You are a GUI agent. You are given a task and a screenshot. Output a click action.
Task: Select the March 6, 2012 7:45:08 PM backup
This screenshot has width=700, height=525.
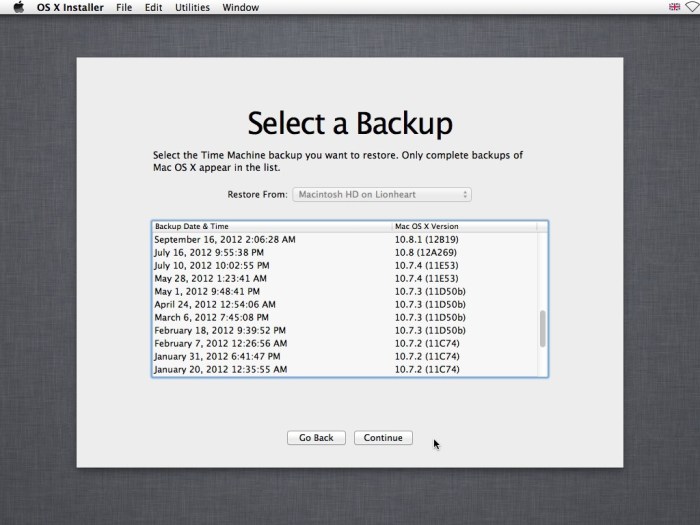(345, 317)
